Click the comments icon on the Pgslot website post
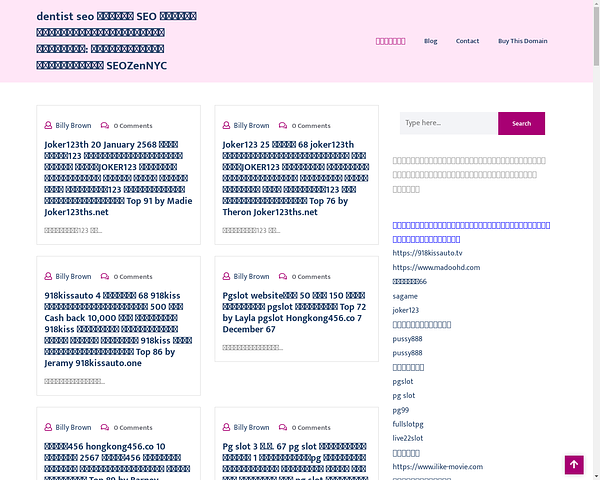Screen dimensions: 600x480 coord(283,277)
